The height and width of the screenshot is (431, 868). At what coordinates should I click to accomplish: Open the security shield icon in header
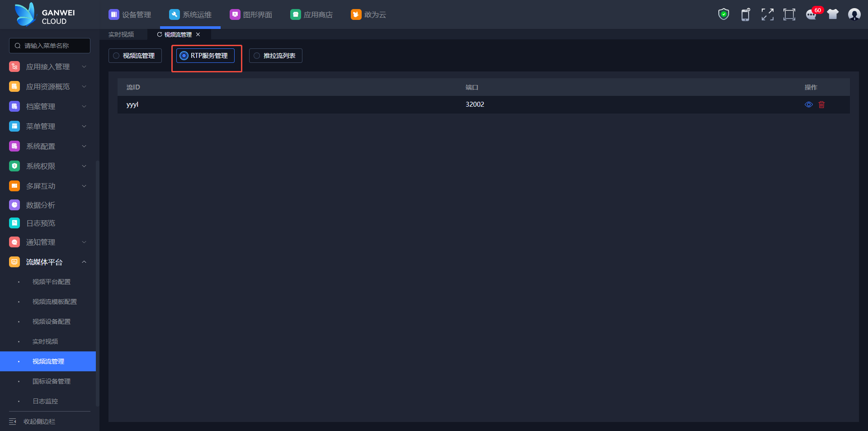tap(724, 14)
